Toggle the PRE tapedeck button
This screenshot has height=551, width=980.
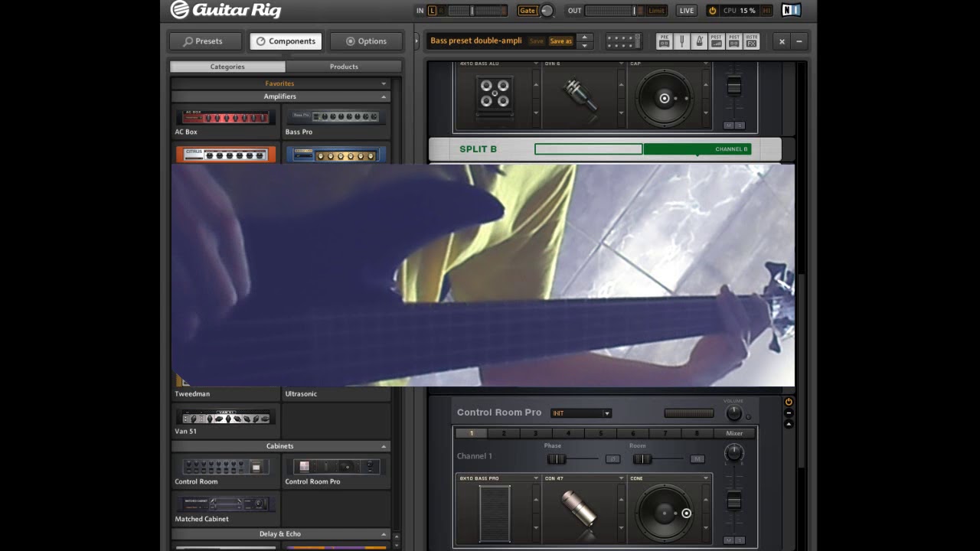664,41
